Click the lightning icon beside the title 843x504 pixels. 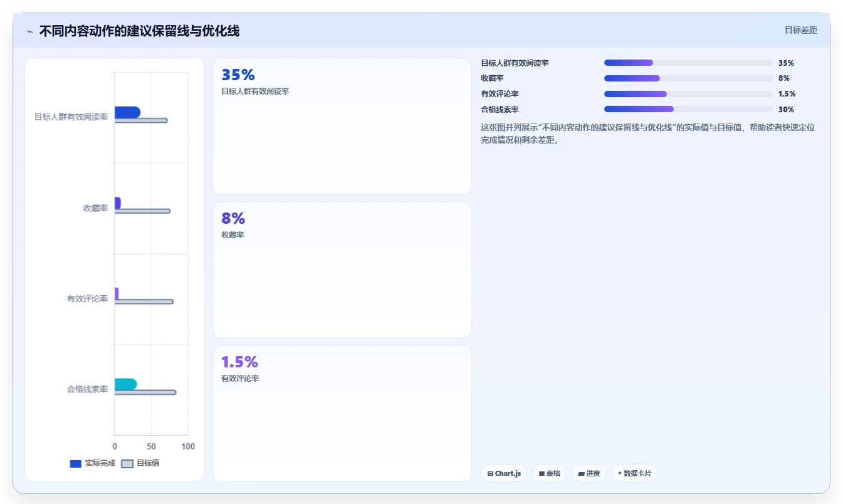click(x=29, y=31)
